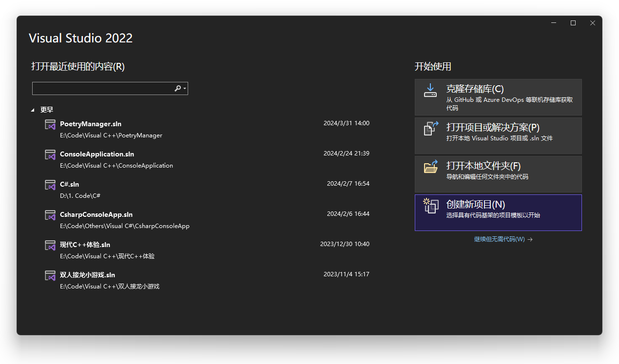Click the 现代C++体验.sln solution icon
619x364 pixels.
pos(50,246)
